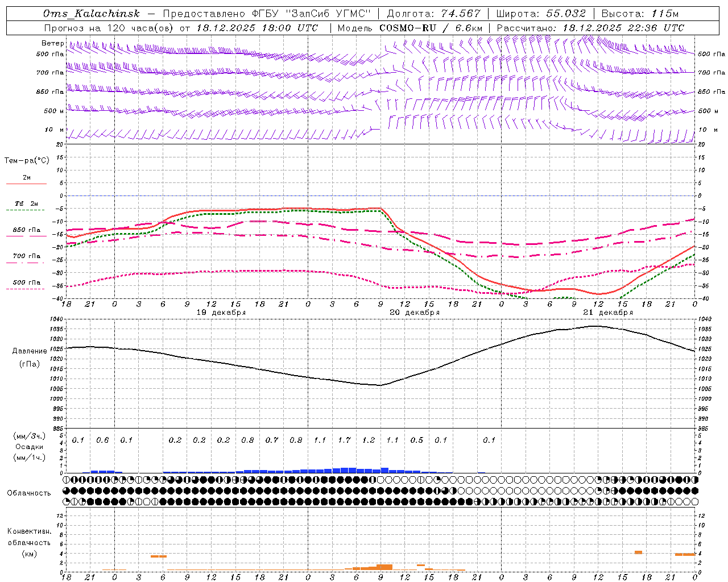The height and width of the screenshot is (582, 728).
Task: Click the Ветер wind panel label
Action: click(52, 43)
